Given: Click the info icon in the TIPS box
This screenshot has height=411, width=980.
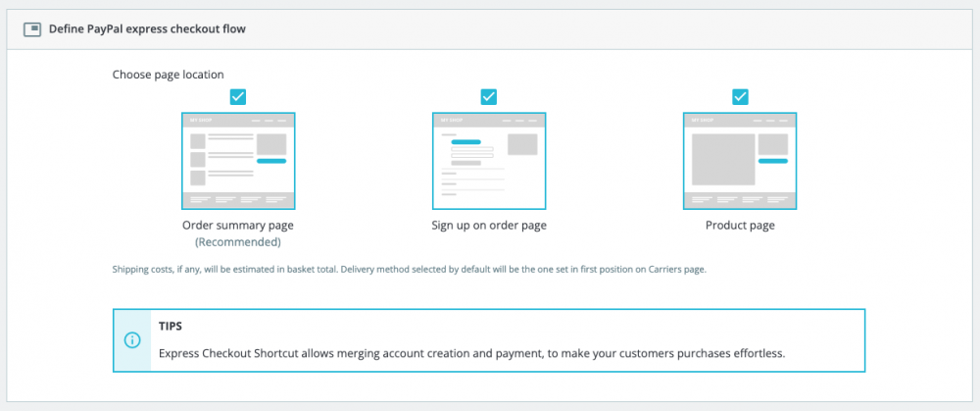Looking at the screenshot, I should (132, 340).
